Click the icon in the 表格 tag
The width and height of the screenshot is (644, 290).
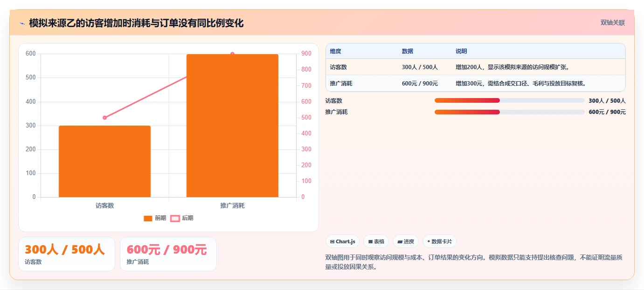tap(370, 242)
